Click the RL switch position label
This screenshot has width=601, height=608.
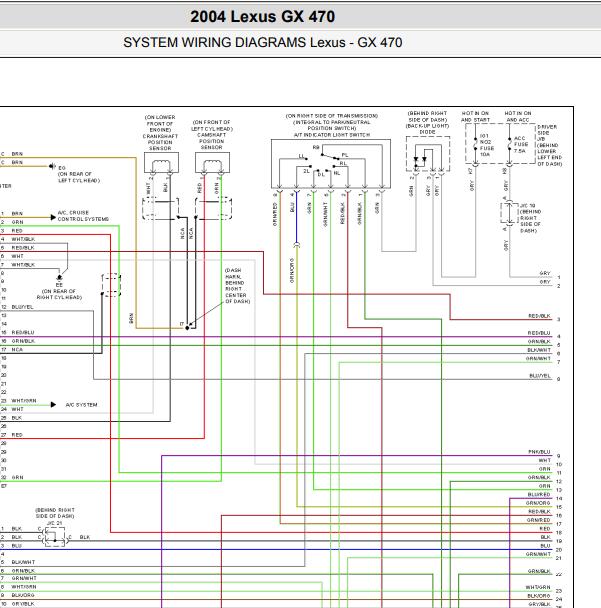point(343,164)
